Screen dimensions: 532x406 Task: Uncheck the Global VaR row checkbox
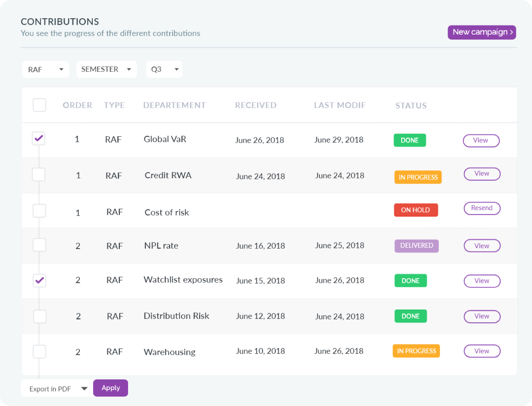39,138
